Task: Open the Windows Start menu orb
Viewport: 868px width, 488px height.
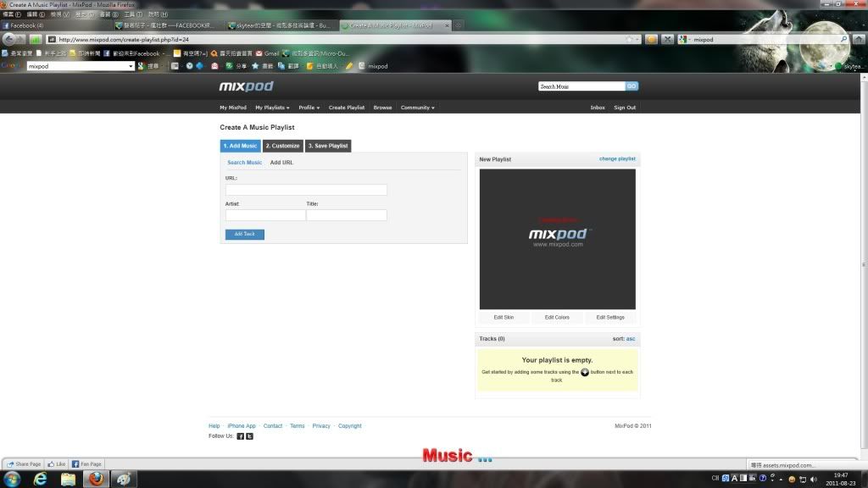Action: [x=12, y=480]
